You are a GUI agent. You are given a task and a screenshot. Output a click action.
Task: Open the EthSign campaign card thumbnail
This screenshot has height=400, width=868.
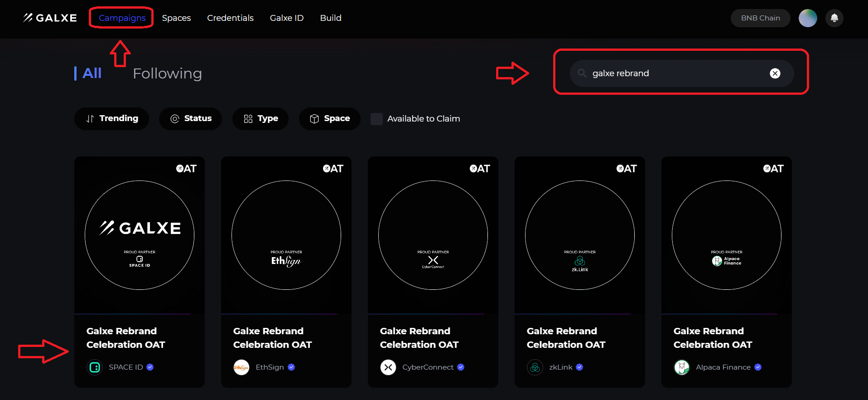click(x=286, y=235)
